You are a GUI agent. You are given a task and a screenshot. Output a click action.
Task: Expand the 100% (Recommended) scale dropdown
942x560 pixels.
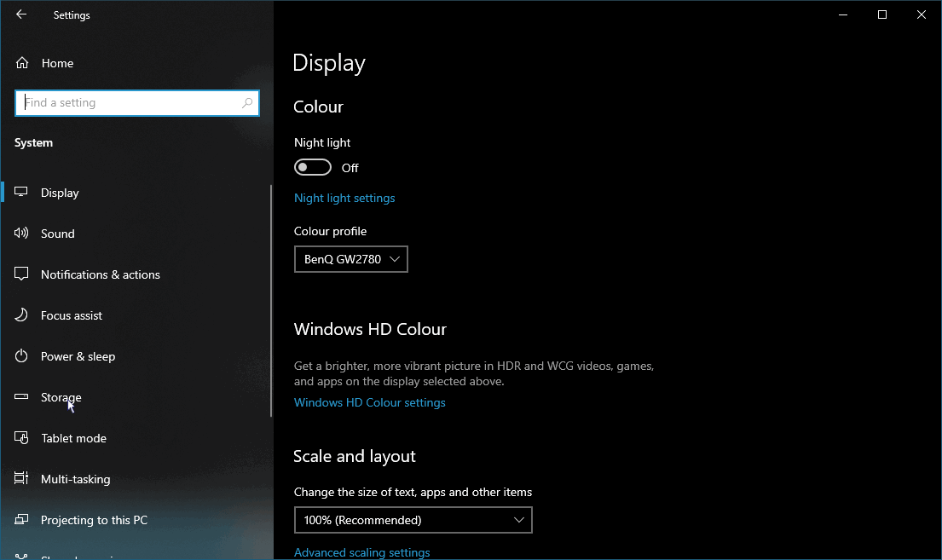point(413,520)
